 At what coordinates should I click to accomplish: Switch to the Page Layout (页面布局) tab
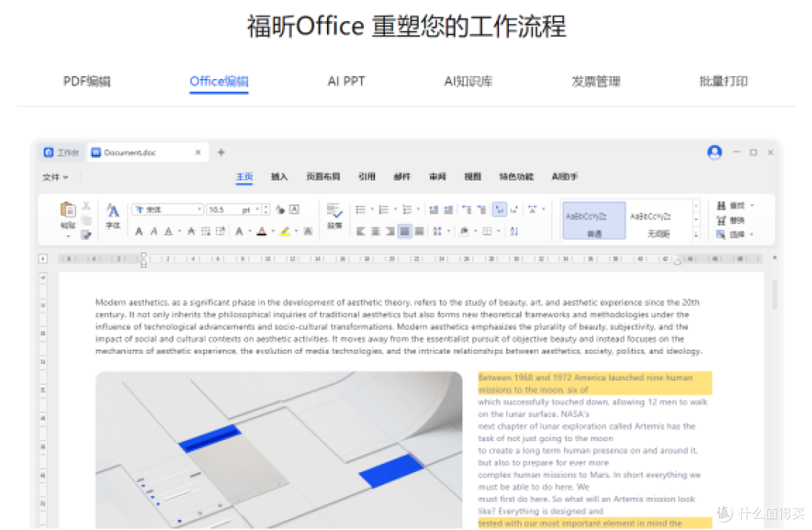click(323, 177)
